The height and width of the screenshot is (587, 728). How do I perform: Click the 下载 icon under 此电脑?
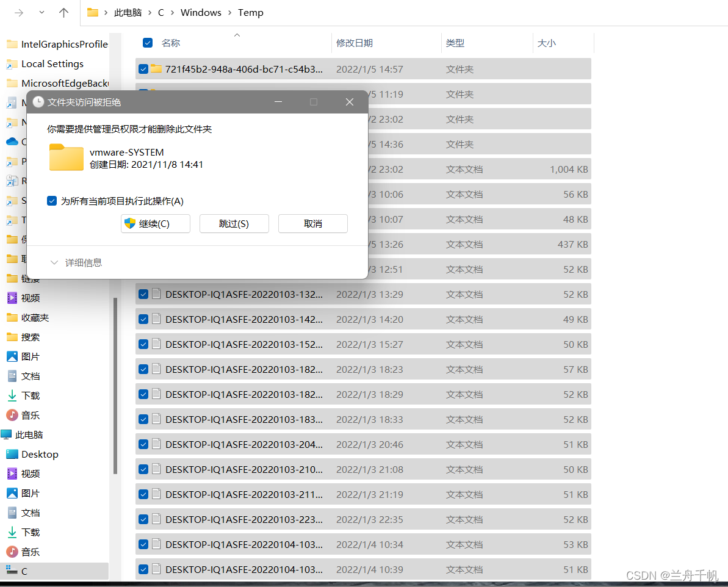click(x=12, y=532)
